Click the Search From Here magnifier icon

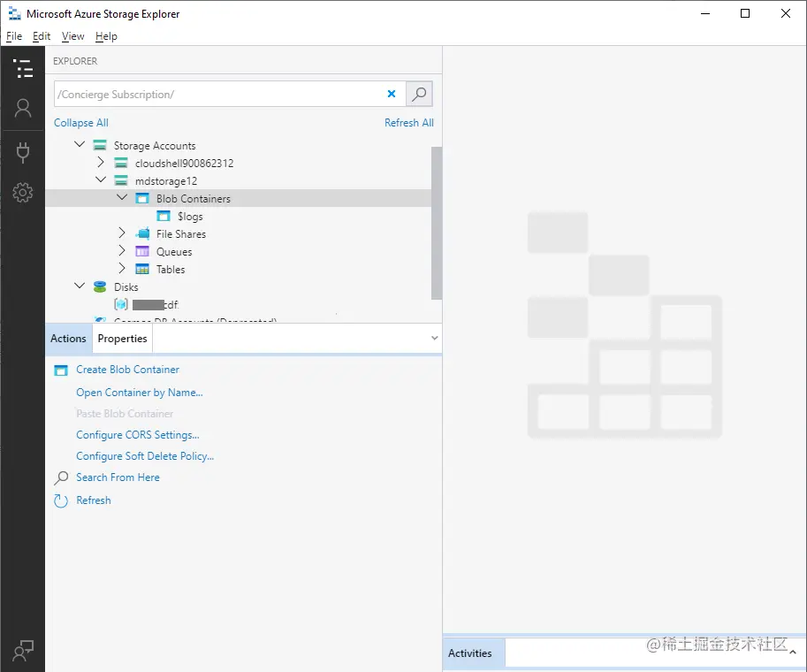pos(61,477)
